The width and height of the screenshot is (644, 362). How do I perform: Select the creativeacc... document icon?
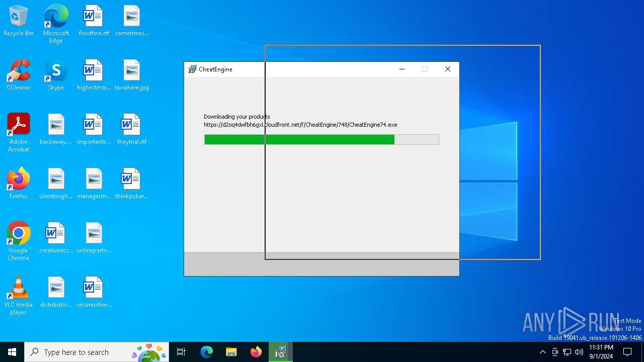56,238
